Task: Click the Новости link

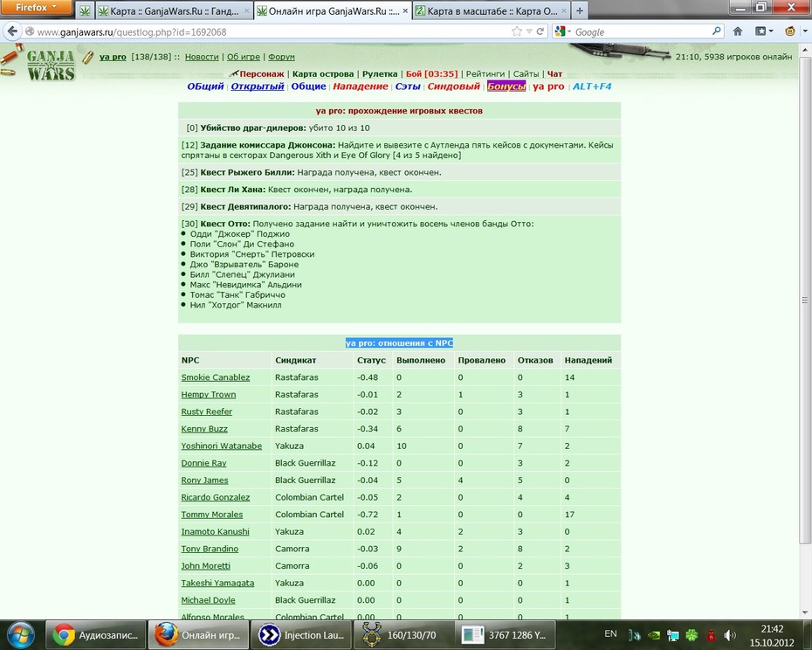Action: pyautogui.click(x=202, y=57)
